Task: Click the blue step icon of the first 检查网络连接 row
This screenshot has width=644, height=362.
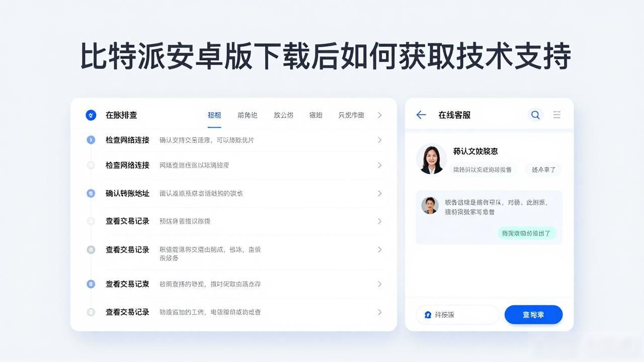Action: pyautogui.click(x=91, y=140)
